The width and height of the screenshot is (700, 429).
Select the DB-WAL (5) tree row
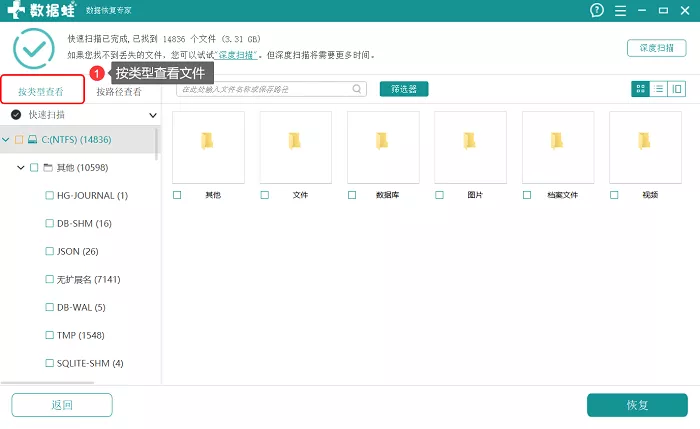(x=80, y=307)
